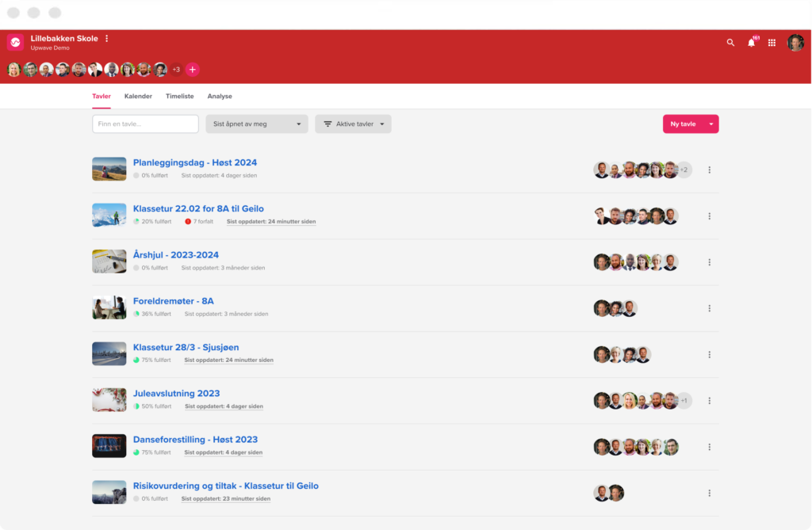Click the red 7 forfalt overdue indicator
The width and height of the screenshot is (812, 530).
tap(199, 222)
